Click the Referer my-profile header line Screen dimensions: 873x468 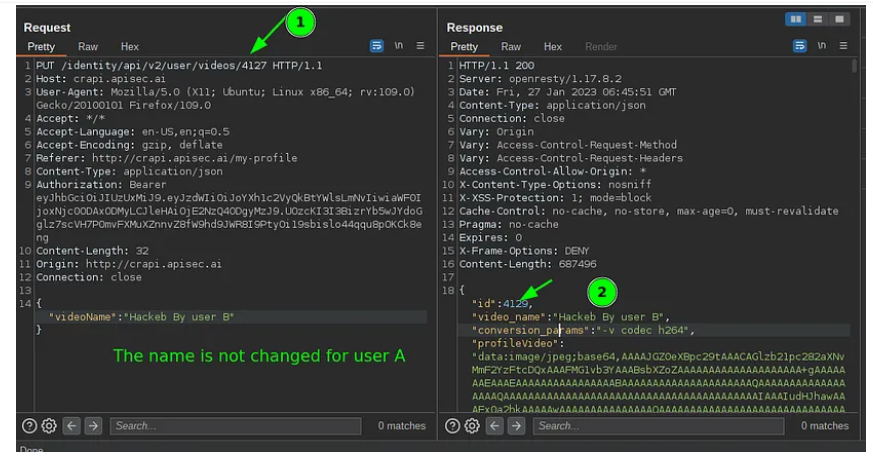pos(166,158)
